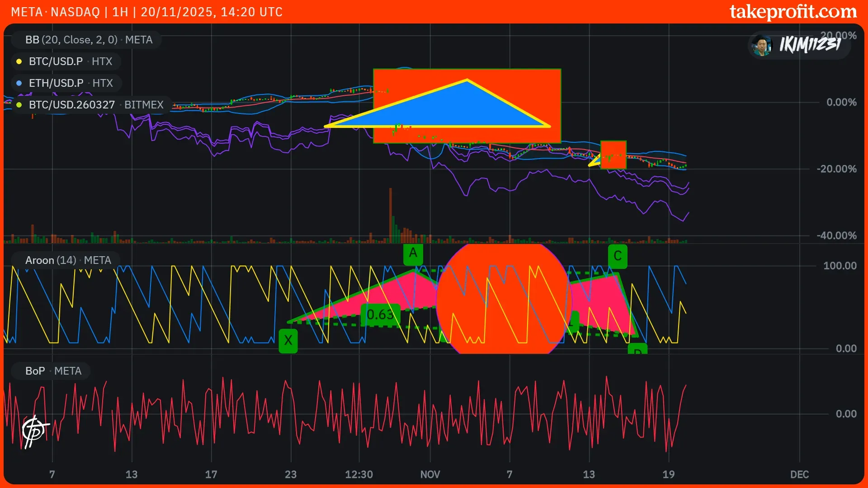The width and height of the screenshot is (868, 488).
Task: Open the BoP META indicator legend
Action: (x=53, y=371)
